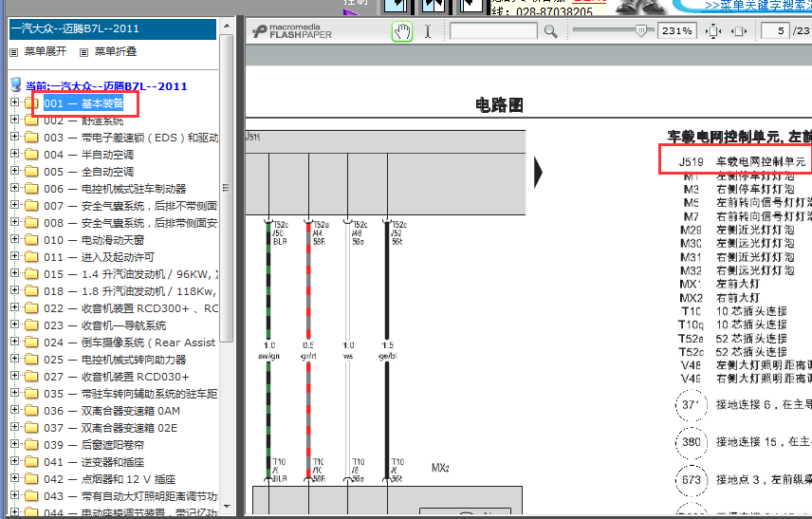Click the icon beside 菜单折叠
812x519 pixels.
tap(83, 52)
